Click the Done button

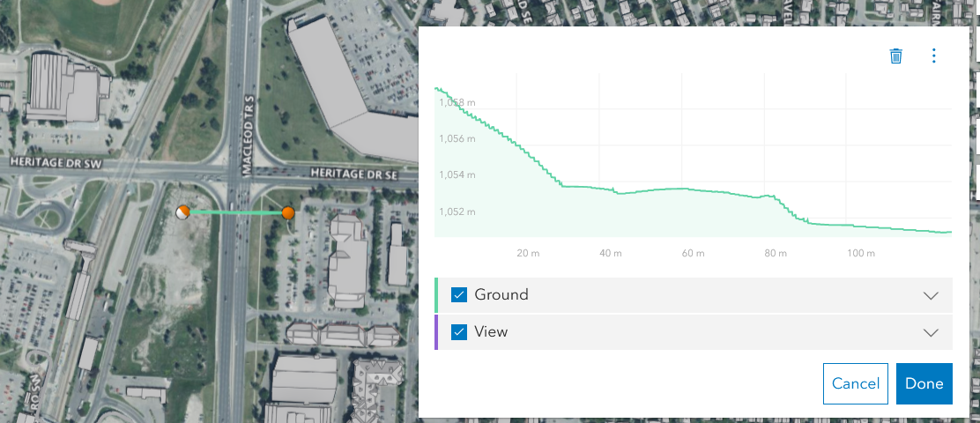tap(924, 383)
